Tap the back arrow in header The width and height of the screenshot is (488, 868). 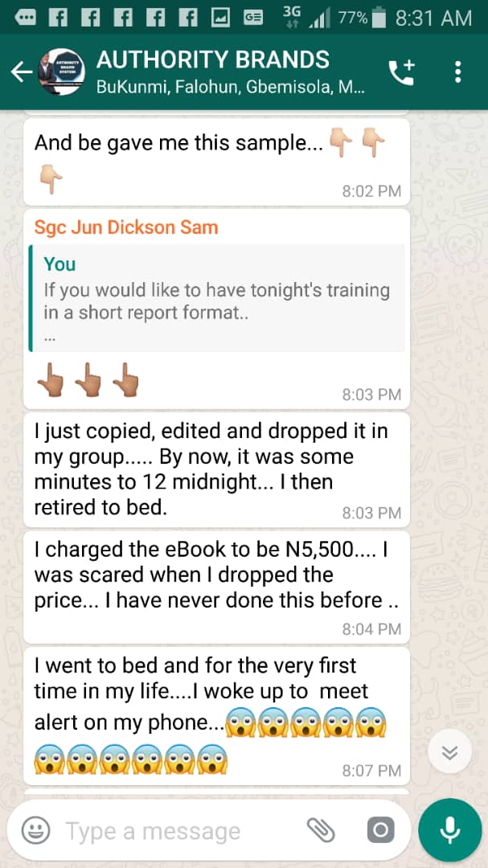(x=22, y=72)
